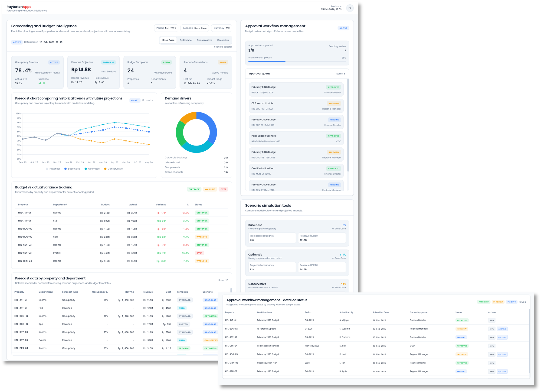Open the Currency IDR selector
The width and height of the screenshot is (541, 392).
tap(221, 28)
